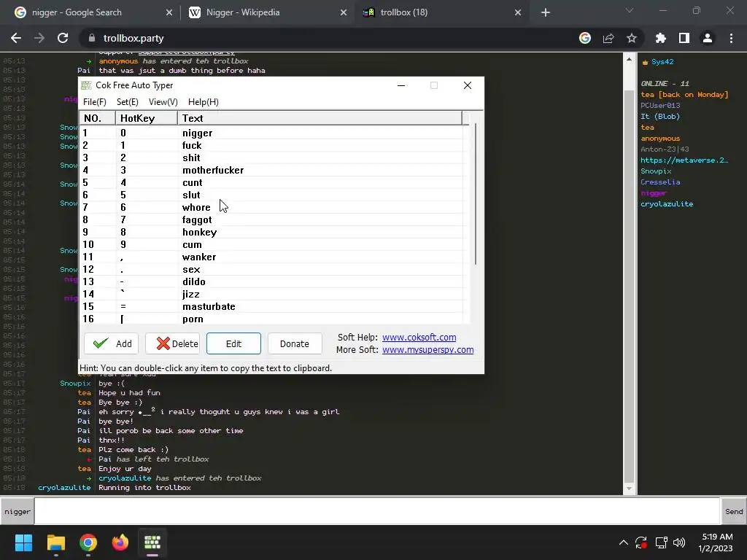Click the Add button in Auto Typer
The height and width of the screenshot is (560, 747).
[x=112, y=344]
